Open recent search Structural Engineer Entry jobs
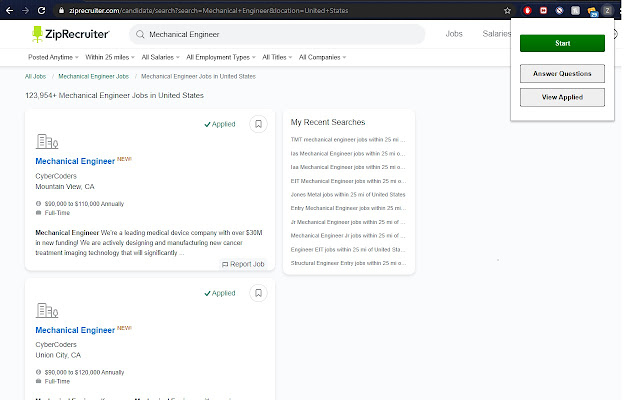Viewport: 640px width, 400px height. (x=348, y=263)
